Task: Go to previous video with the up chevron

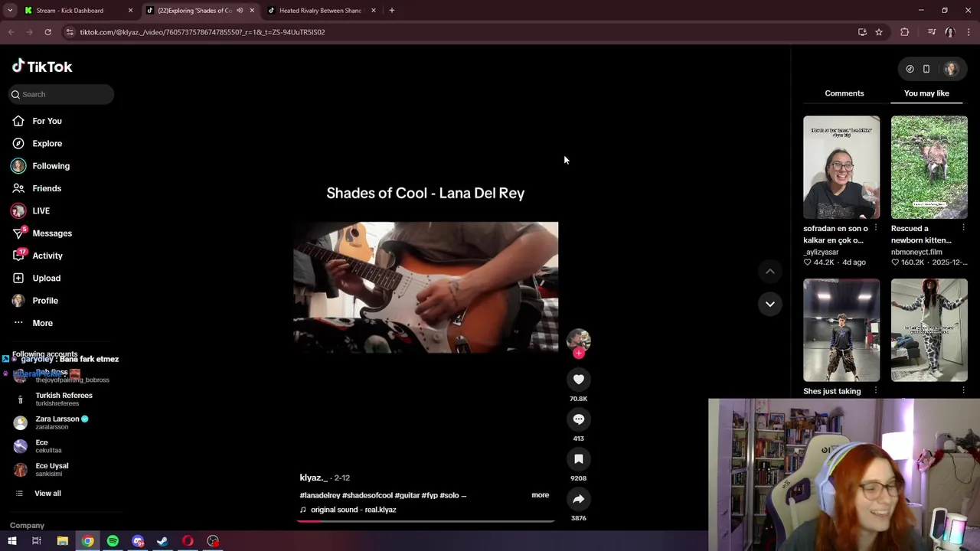Action: coord(770,272)
